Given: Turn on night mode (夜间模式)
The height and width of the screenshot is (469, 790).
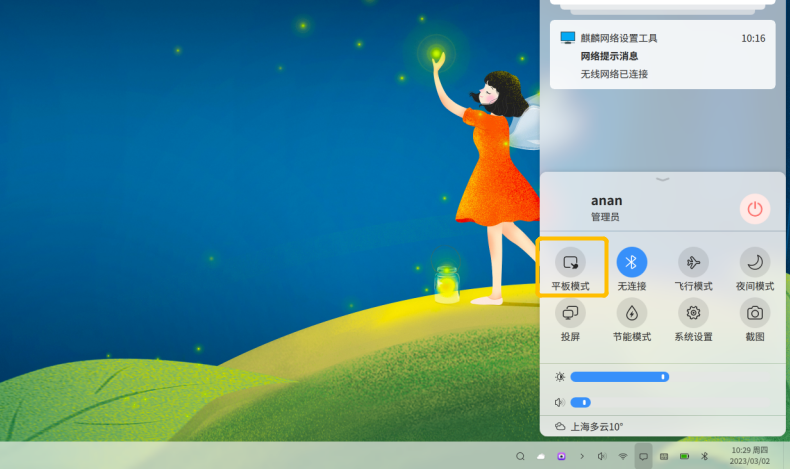Looking at the screenshot, I should pyautogui.click(x=755, y=262).
